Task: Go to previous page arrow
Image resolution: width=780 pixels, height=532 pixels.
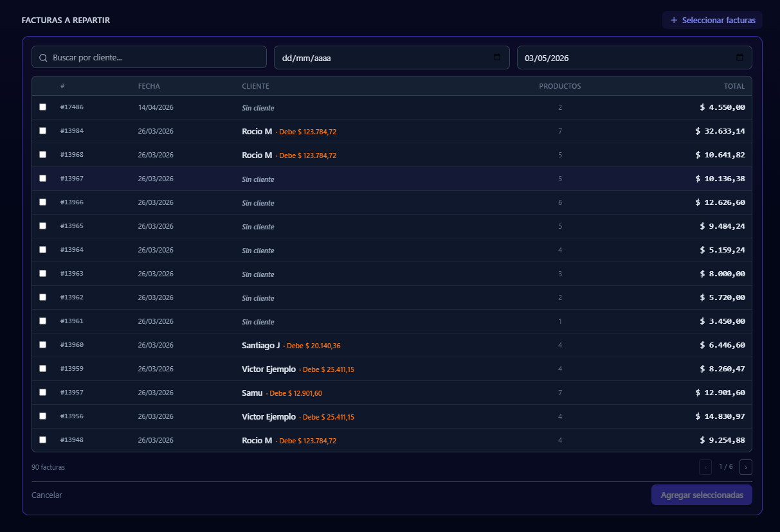Action: click(x=705, y=467)
